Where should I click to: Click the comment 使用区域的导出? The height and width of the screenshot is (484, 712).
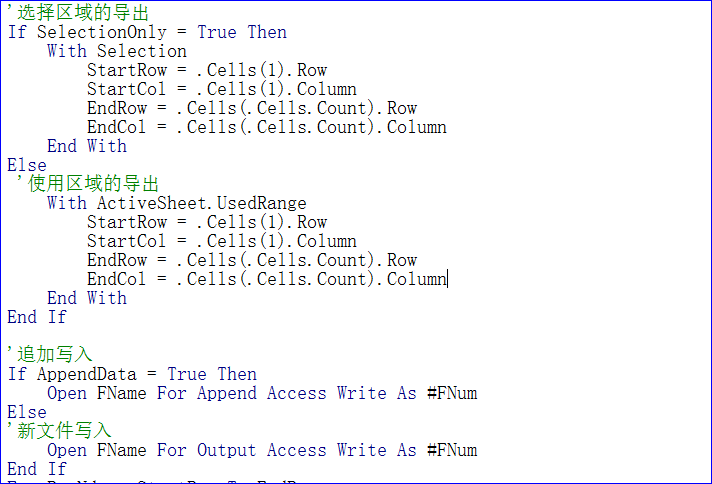[x=88, y=183]
